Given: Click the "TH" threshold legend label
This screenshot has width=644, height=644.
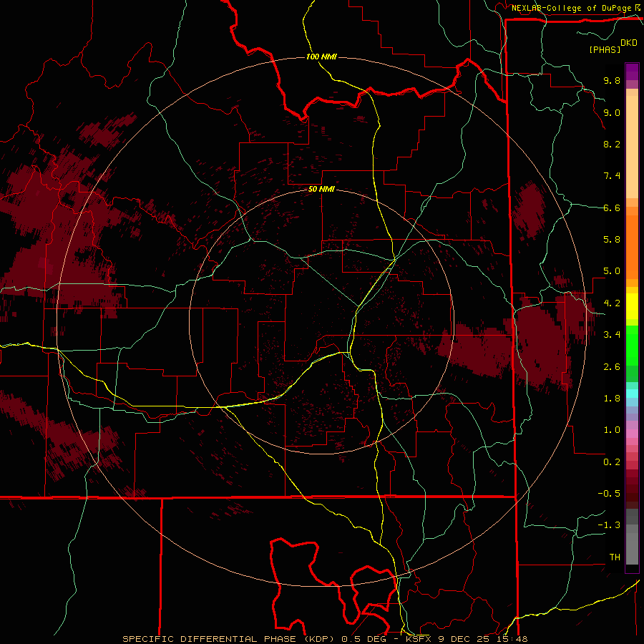Looking at the screenshot, I should point(615,557).
